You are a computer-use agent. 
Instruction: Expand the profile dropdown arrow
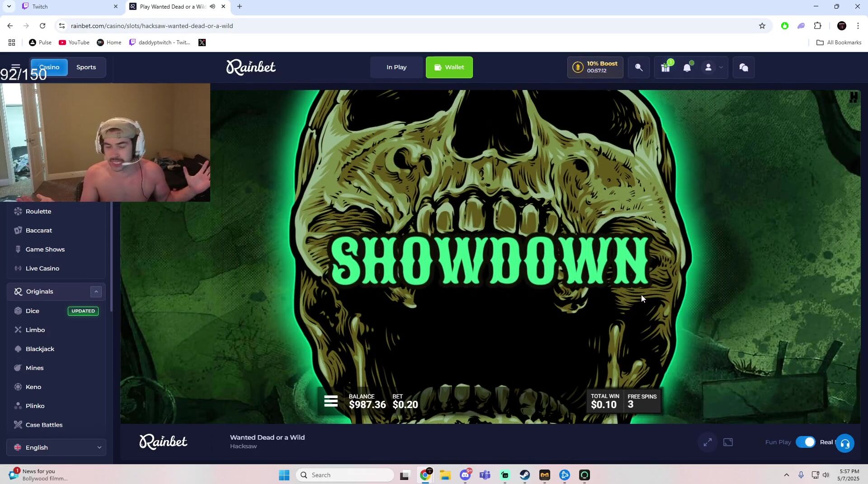click(721, 67)
